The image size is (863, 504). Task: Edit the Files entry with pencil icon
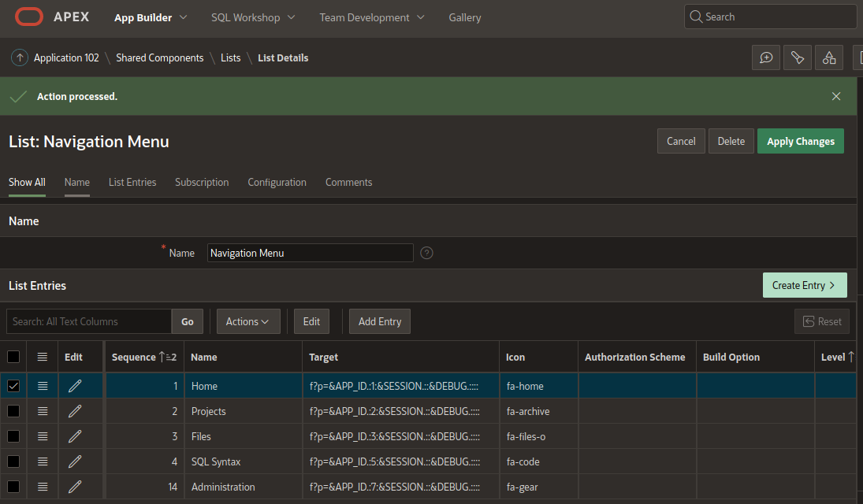point(75,437)
